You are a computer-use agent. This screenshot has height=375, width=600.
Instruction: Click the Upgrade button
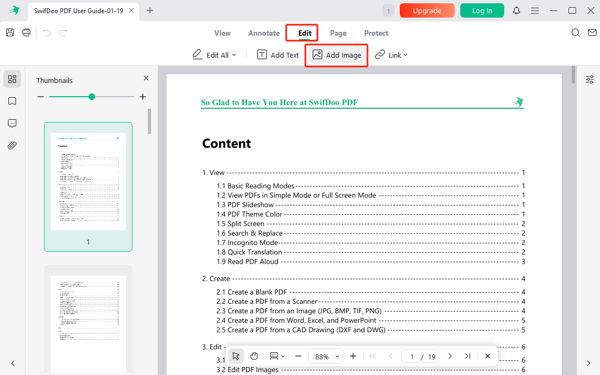pos(427,11)
